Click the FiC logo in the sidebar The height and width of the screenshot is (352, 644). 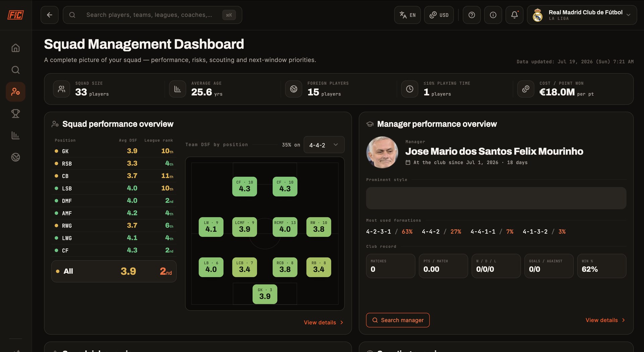[x=16, y=15]
